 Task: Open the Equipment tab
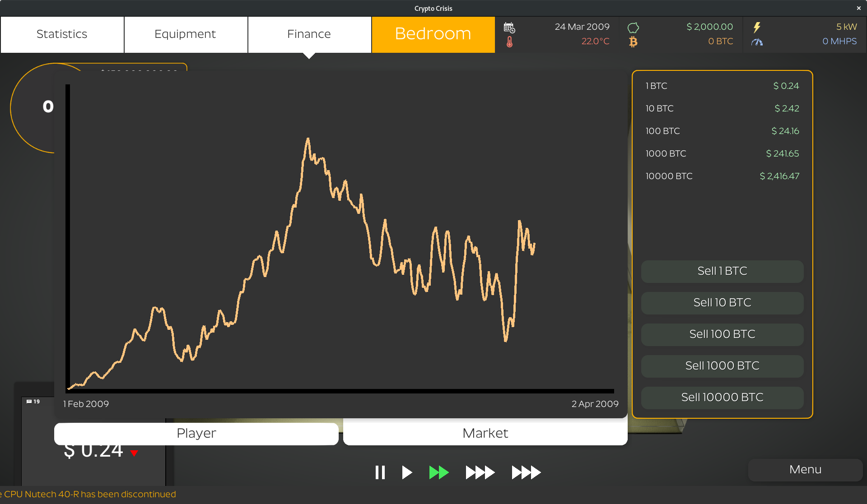(185, 34)
